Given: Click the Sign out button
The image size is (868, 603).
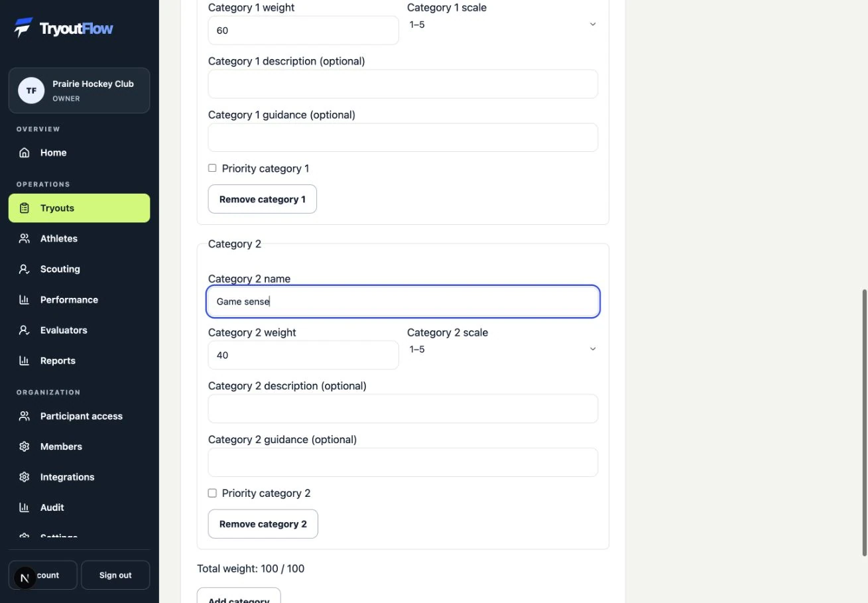Looking at the screenshot, I should pyautogui.click(x=115, y=576).
